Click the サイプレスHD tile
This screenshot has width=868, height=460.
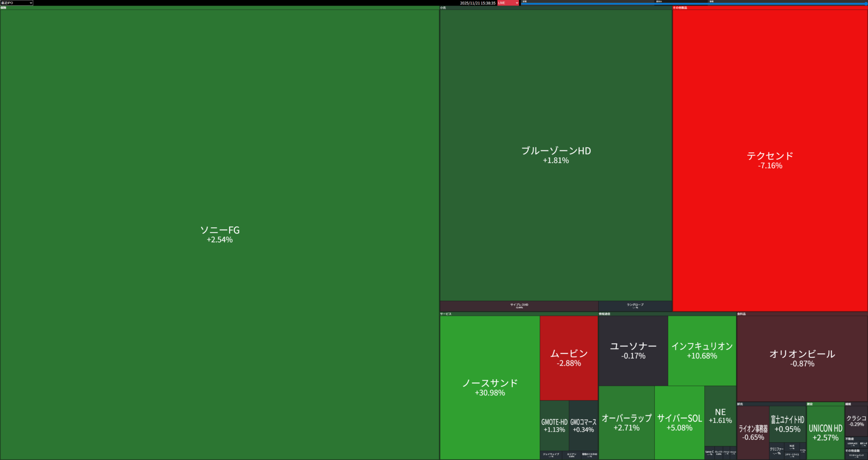pyautogui.click(x=519, y=306)
